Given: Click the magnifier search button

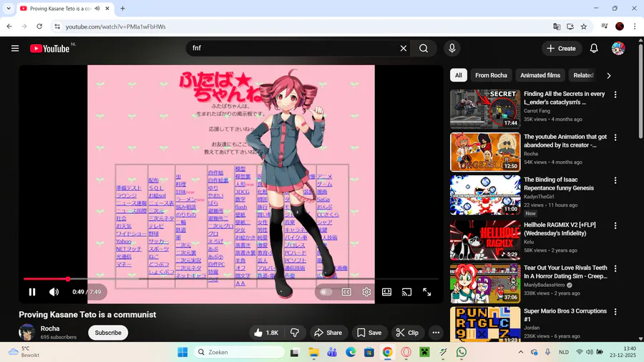Looking at the screenshot, I should (x=424, y=49).
